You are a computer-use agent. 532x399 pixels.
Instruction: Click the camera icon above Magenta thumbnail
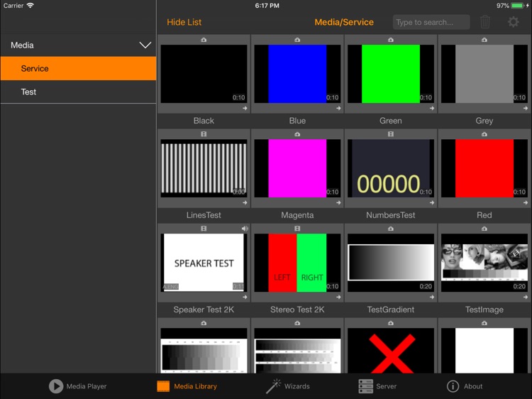pyautogui.click(x=297, y=134)
